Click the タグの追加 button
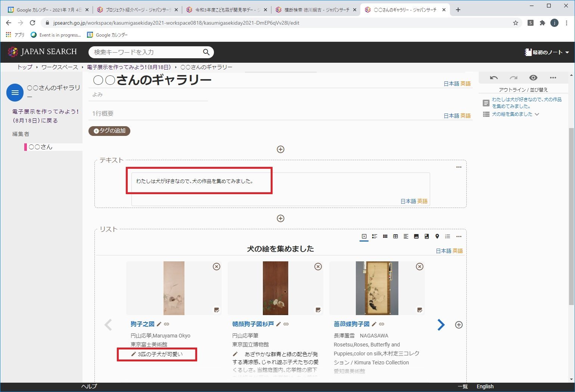The height and width of the screenshot is (392, 575). 109,131
